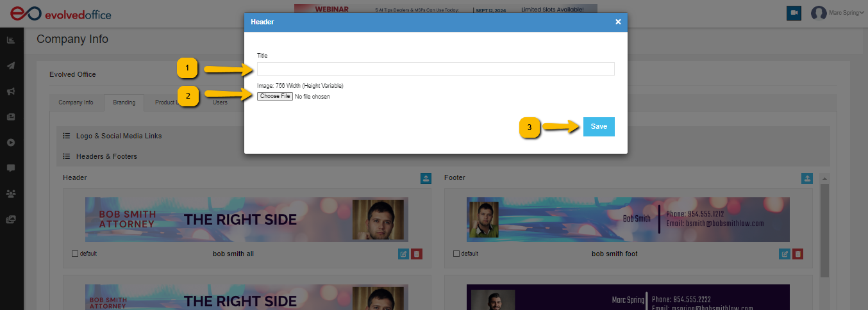This screenshot has height=310, width=868.
Task: Edit the "bob smith foot" footer
Action: tap(785, 254)
